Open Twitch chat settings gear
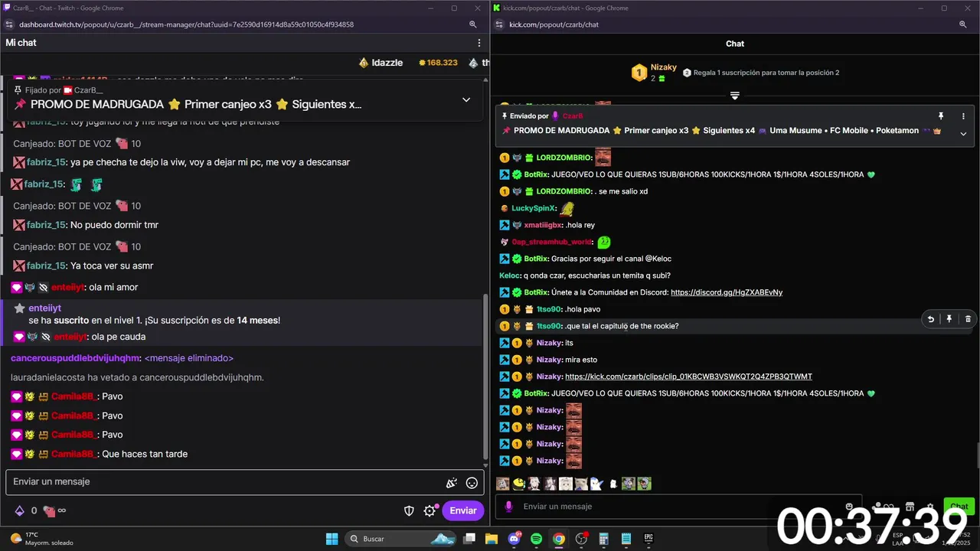The width and height of the screenshot is (980, 551). 430,510
